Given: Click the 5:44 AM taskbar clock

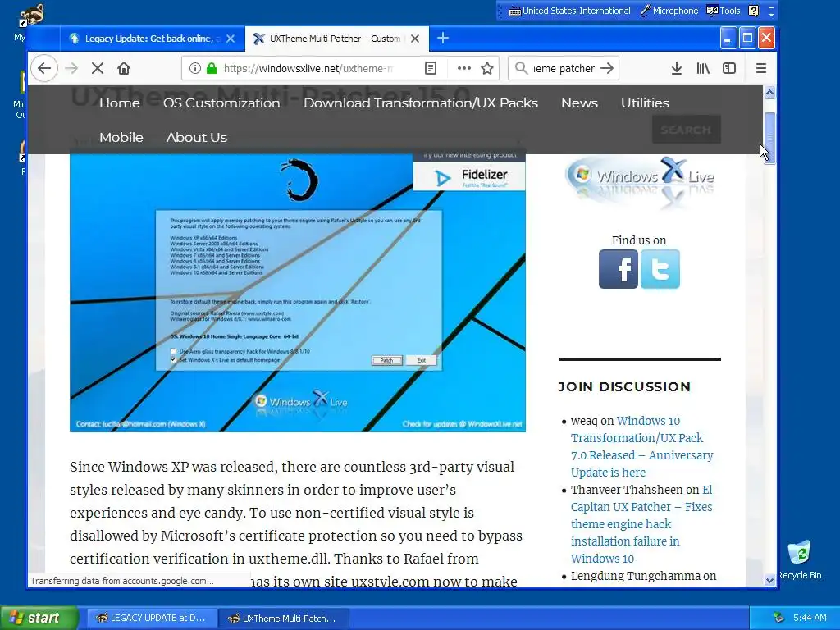Looking at the screenshot, I should [x=810, y=618].
